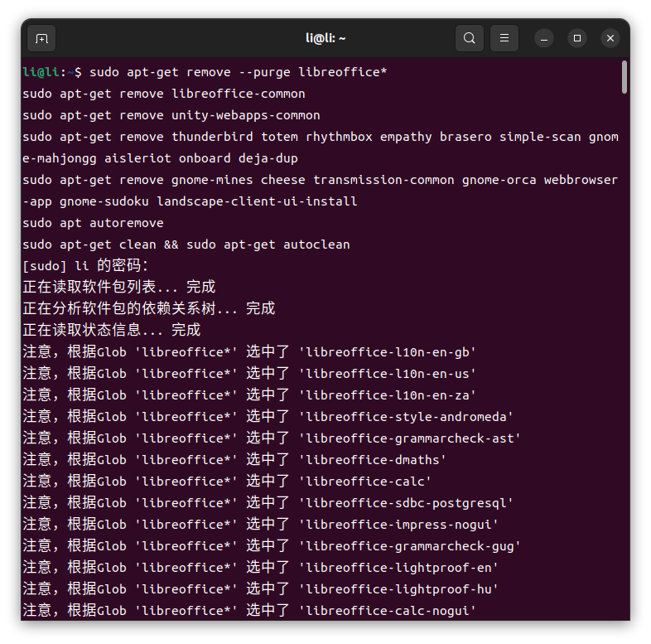Screen dimensions: 651x644
Task: Maximize the terminal window
Action: (x=577, y=38)
